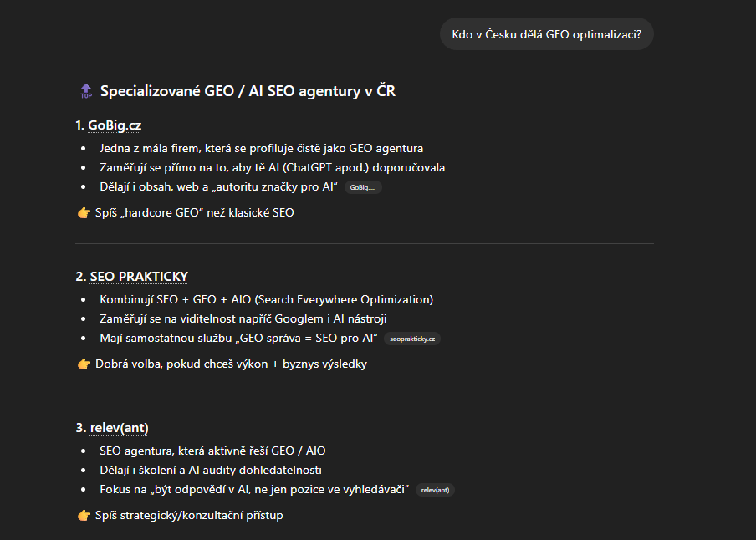Click the bullet "Kombinují SEO + GEO + AIO"
The width and height of the screenshot is (756, 540).
tap(266, 299)
